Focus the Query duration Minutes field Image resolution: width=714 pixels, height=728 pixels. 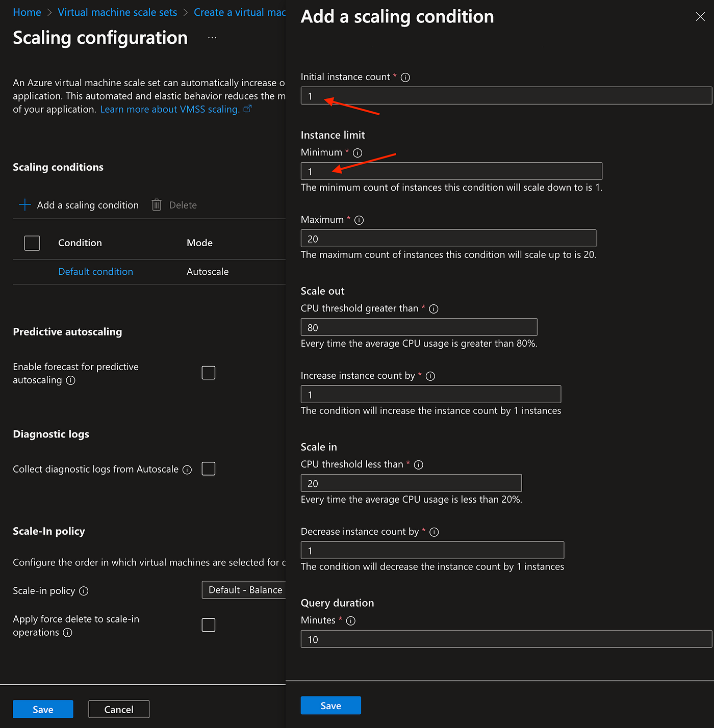click(506, 639)
